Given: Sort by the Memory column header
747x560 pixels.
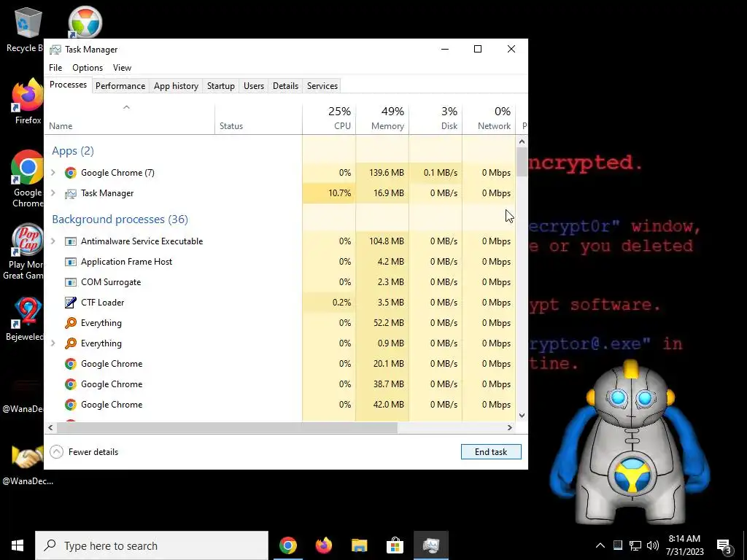Looking at the screenshot, I should point(382,118).
